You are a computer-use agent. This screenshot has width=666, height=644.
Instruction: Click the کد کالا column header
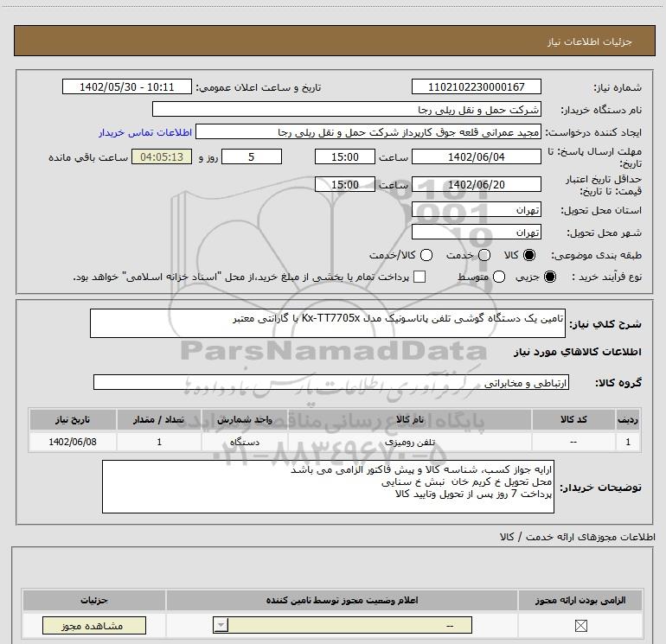click(573, 419)
